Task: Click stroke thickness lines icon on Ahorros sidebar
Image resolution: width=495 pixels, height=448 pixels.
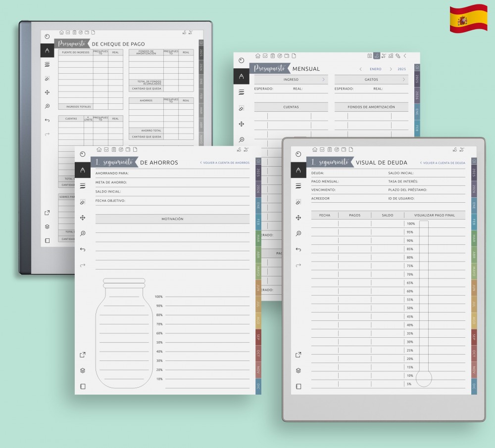Action: tap(83, 186)
